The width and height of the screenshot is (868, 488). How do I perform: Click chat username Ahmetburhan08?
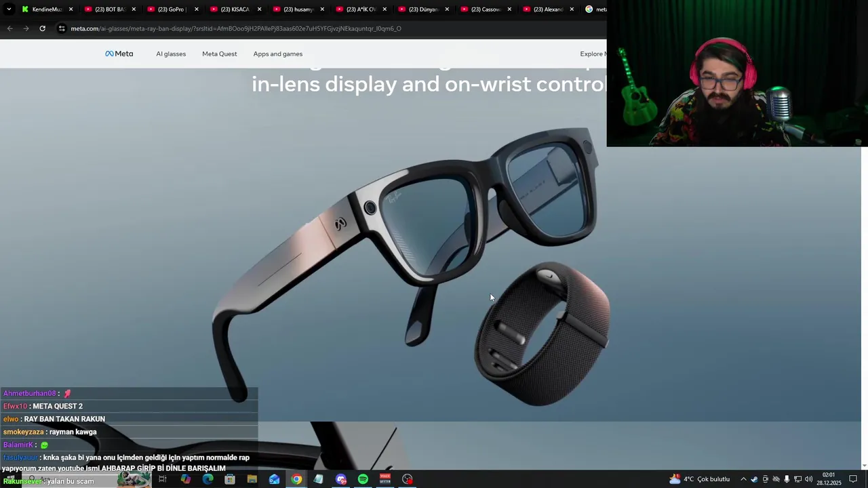[29, 393]
